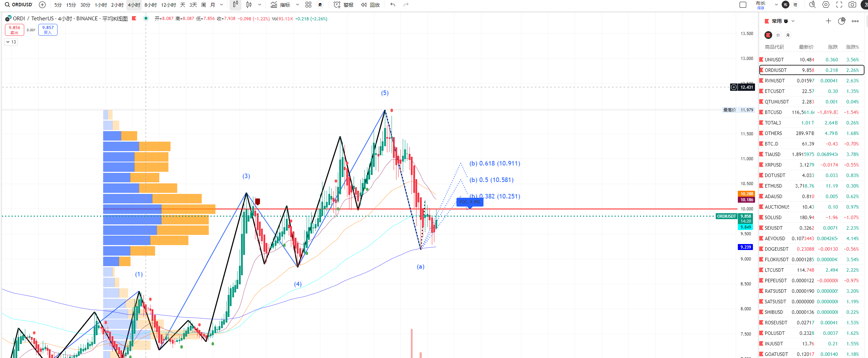This screenshot has height=358, width=868.
Task: Add symbol to the watchlist with plus
Action: pyautogui.click(x=828, y=21)
